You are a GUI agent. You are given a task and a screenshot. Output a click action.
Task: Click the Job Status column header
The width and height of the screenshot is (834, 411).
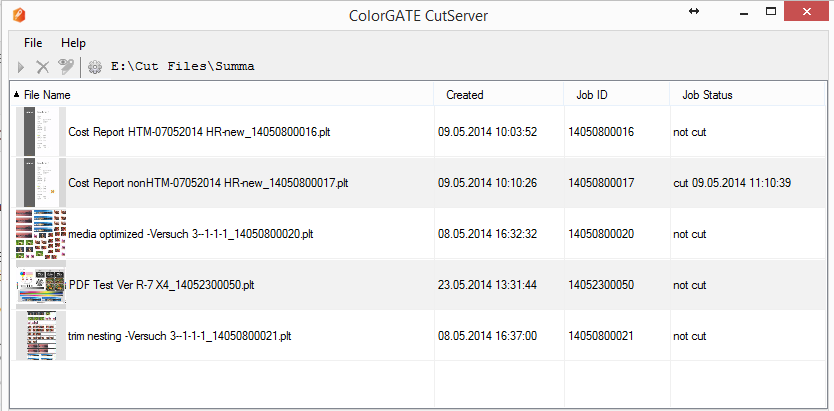click(707, 95)
